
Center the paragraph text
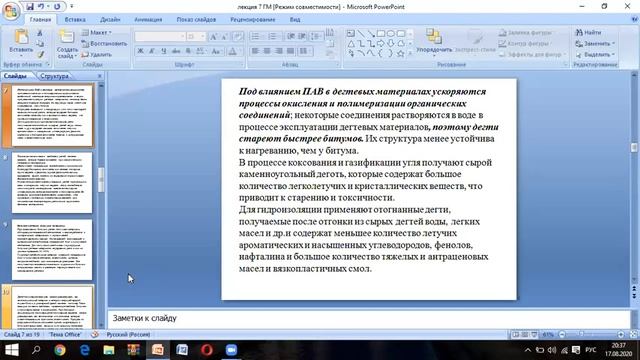[267, 51]
